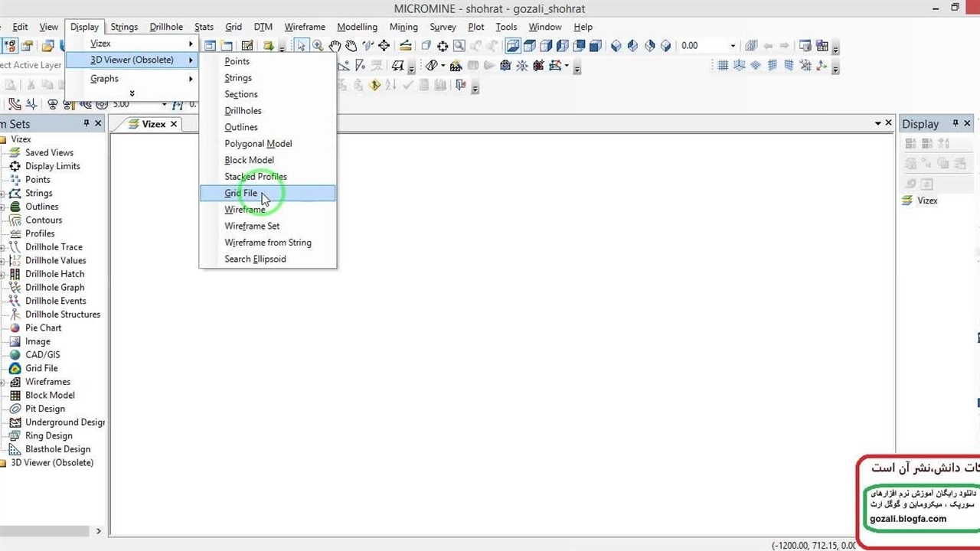Screen dimensions: 980x551
Task: Click the Select arrow pointer tool
Action: coord(301,46)
